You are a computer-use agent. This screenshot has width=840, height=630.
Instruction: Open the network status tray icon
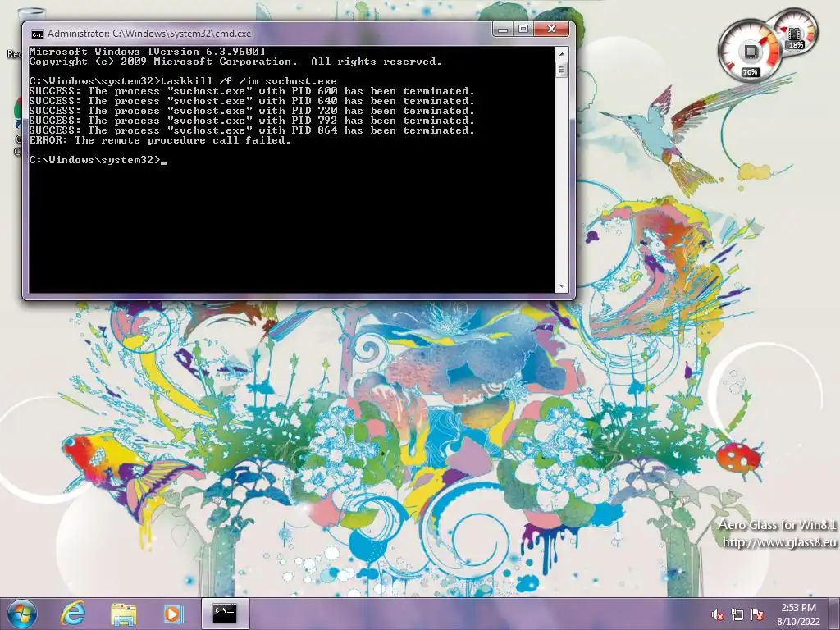point(737,615)
